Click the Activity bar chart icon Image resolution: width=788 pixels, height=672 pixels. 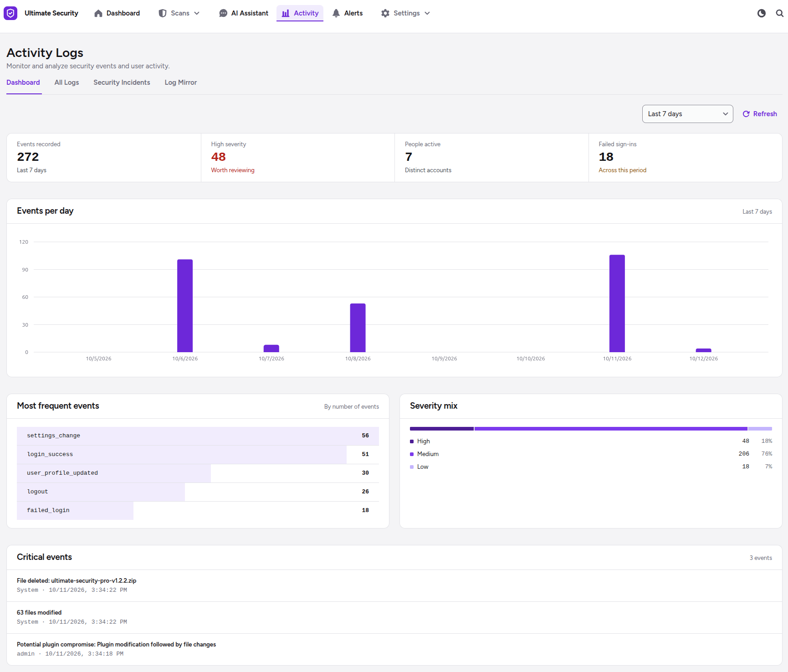coord(286,13)
